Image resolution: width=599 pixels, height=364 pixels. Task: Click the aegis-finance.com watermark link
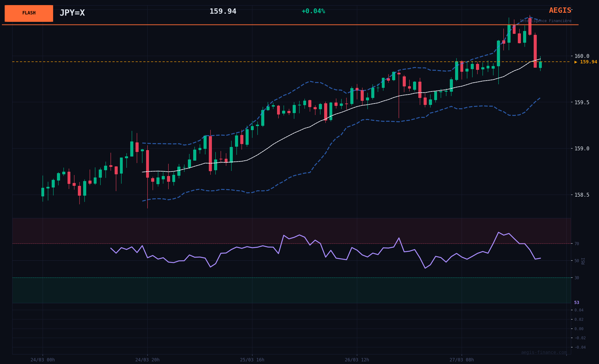click(x=544, y=352)
